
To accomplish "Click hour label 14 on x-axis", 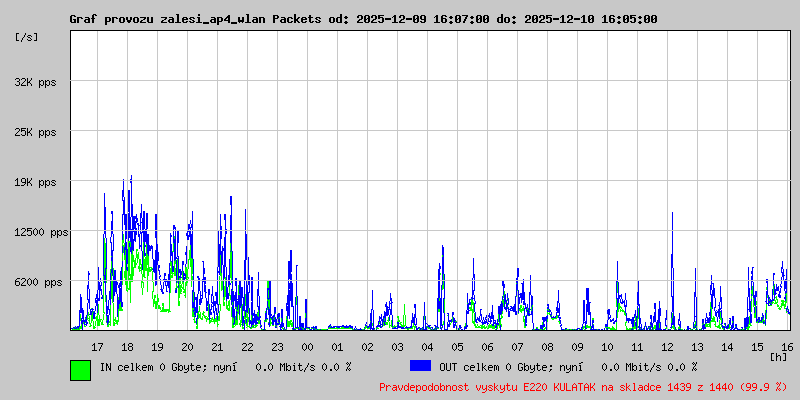I will tap(728, 347).
